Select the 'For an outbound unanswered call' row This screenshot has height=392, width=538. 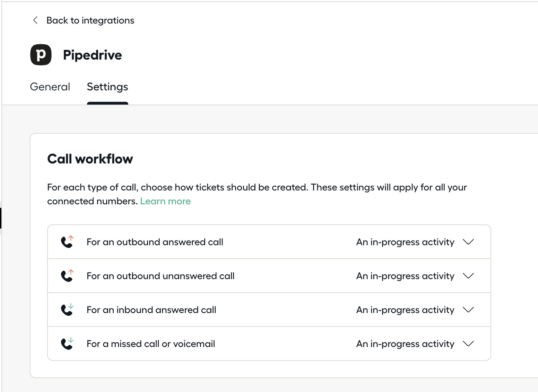pos(269,276)
